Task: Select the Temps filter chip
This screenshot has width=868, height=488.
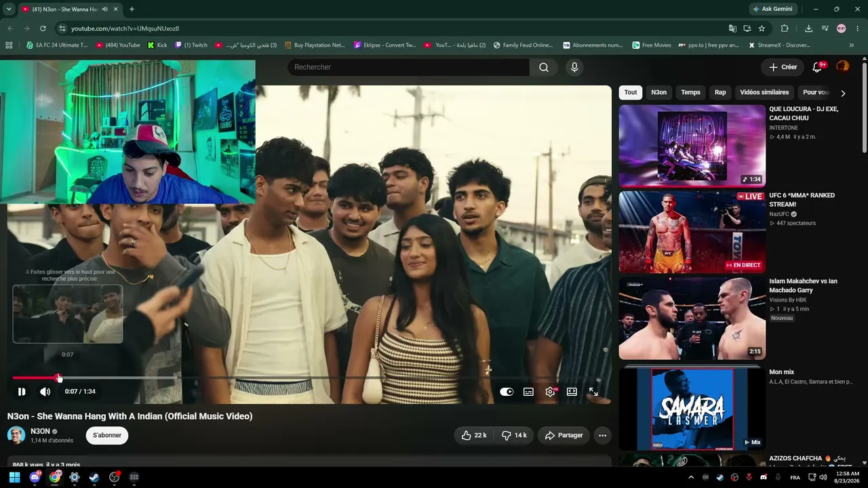Action: (x=690, y=92)
